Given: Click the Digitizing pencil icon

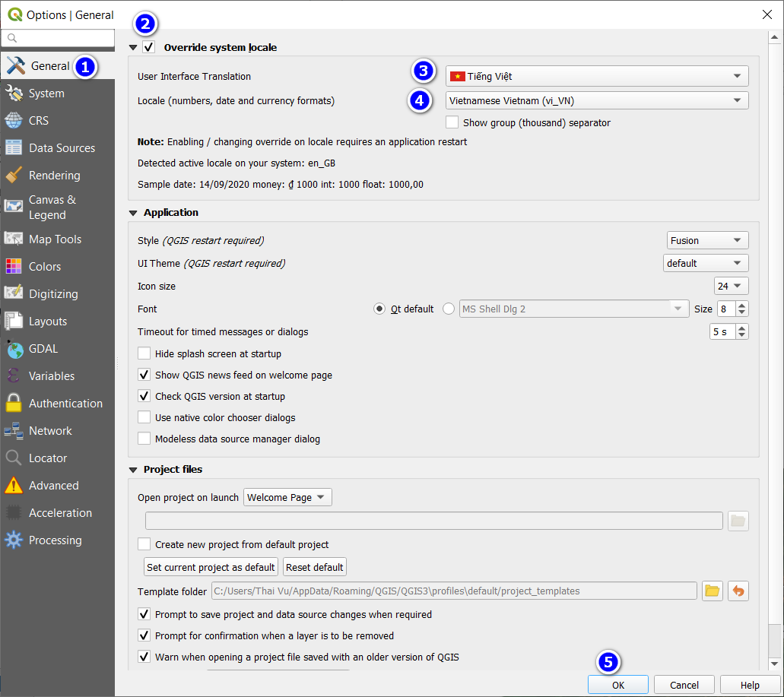Looking at the screenshot, I should (14, 293).
